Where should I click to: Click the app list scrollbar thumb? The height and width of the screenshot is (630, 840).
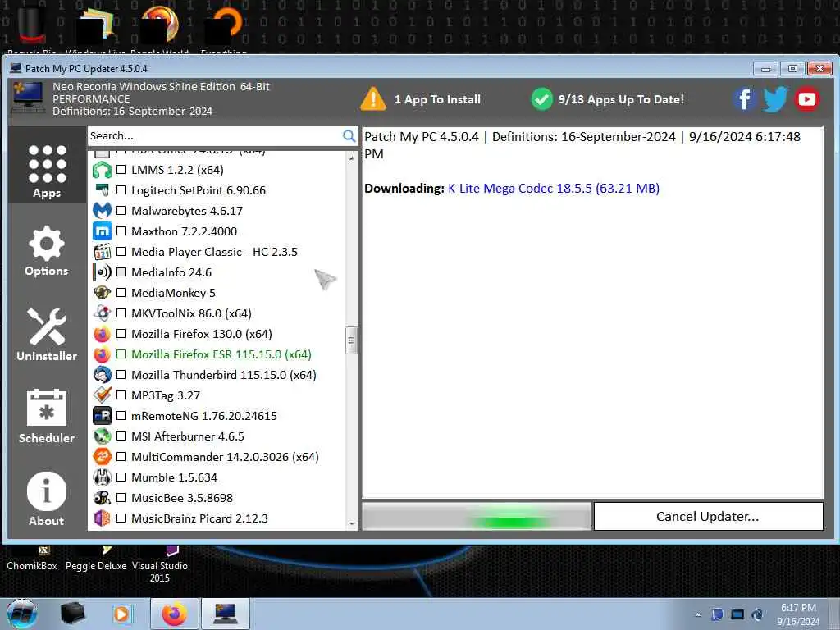(x=351, y=340)
